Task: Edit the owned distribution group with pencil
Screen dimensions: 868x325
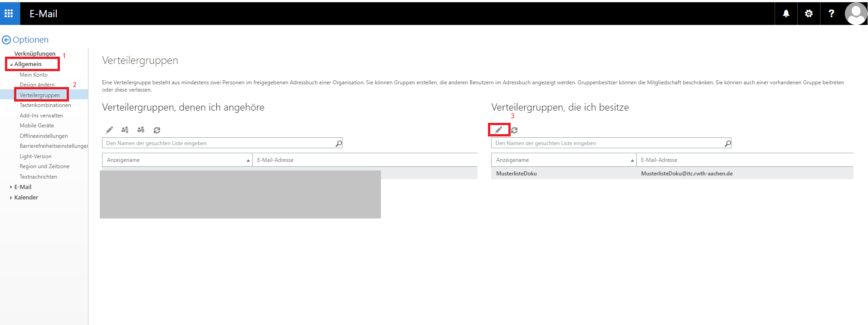Action: point(498,130)
